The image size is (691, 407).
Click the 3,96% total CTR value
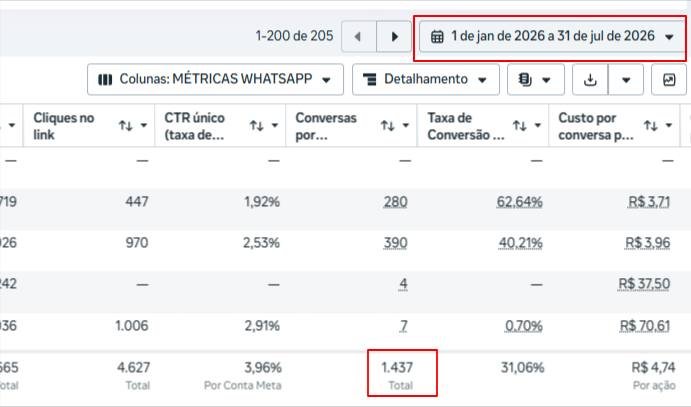(x=263, y=368)
